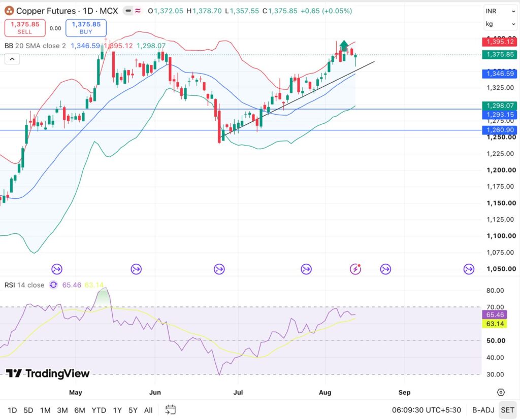Click the 1,375.85 BUY button
Viewport: 520px width, 420px height.
(x=86, y=28)
